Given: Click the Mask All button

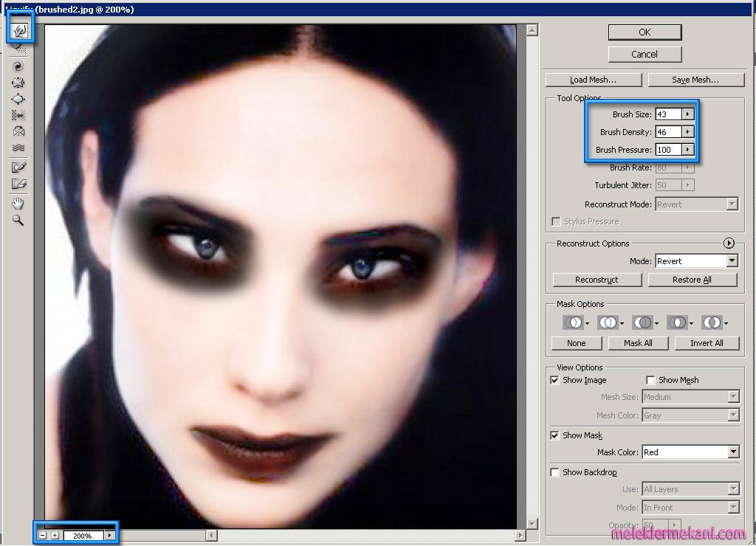Looking at the screenshot, I should (x=637, y=342).
